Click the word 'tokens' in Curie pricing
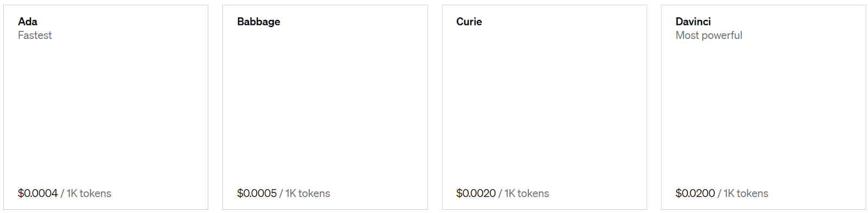 point(533,193)
